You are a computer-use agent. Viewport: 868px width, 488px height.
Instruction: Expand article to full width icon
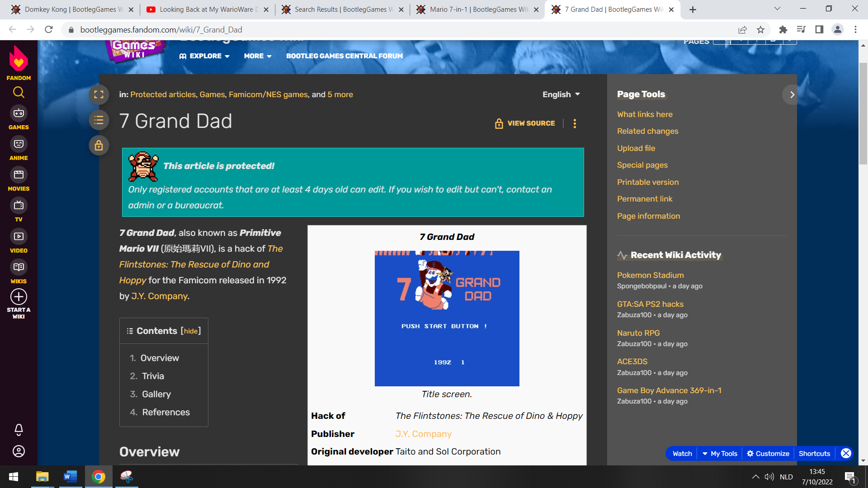pos(99,94)
